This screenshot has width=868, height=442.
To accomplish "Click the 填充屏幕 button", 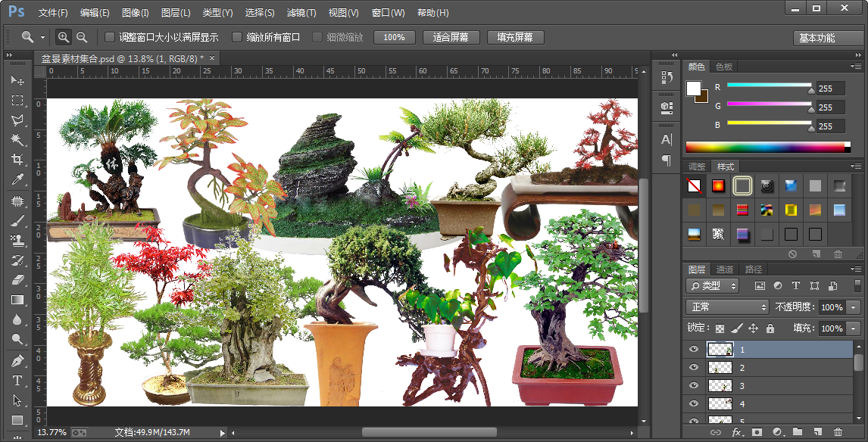I will [x=515, y=37].
